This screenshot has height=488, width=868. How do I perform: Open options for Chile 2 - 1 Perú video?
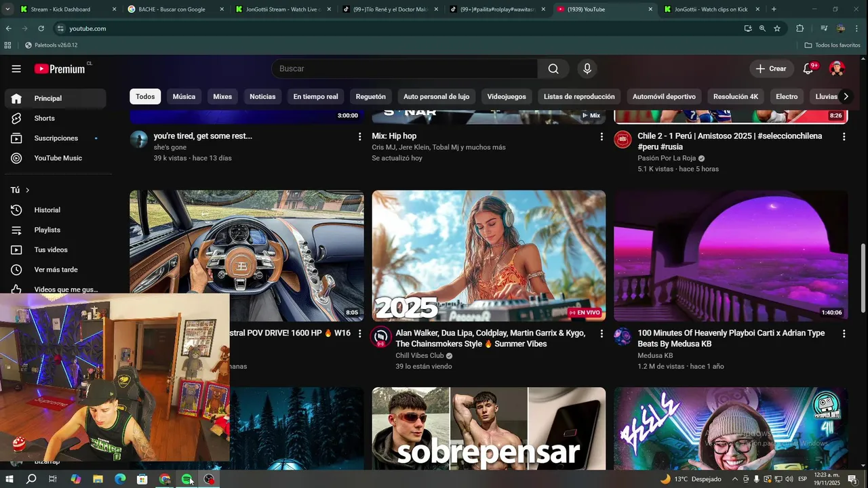[x=844, y=136]
